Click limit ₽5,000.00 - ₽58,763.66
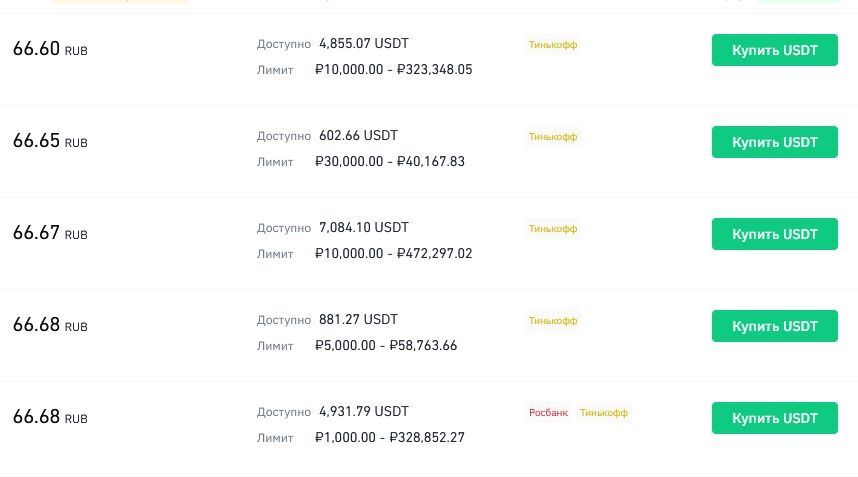The height and width of the screenshot is (477, 858). (386, 346)
